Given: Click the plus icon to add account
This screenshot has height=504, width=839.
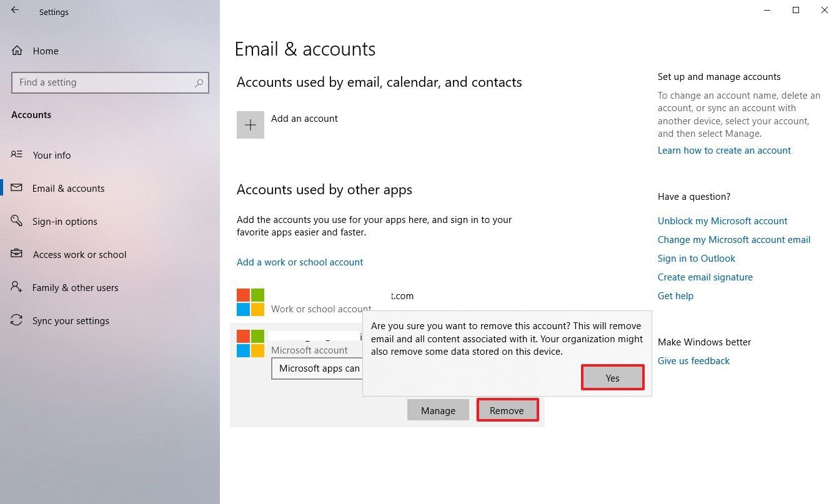Looking at the screenshot, I should 250,125.
